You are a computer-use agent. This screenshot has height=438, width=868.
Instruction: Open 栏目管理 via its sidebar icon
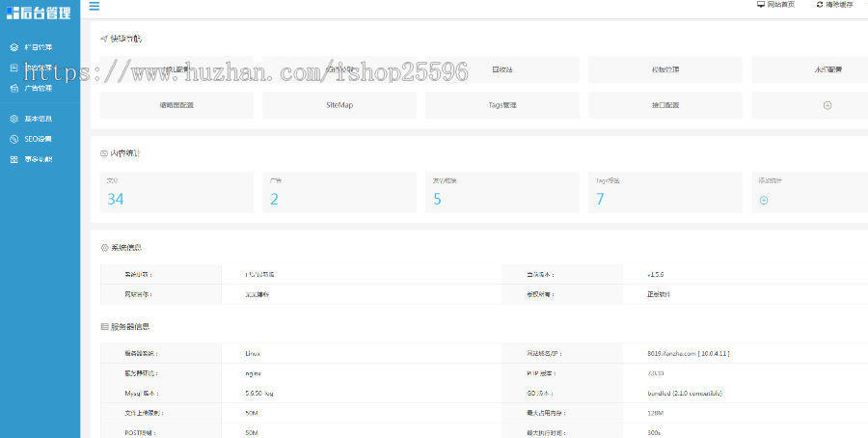(14, 47)
